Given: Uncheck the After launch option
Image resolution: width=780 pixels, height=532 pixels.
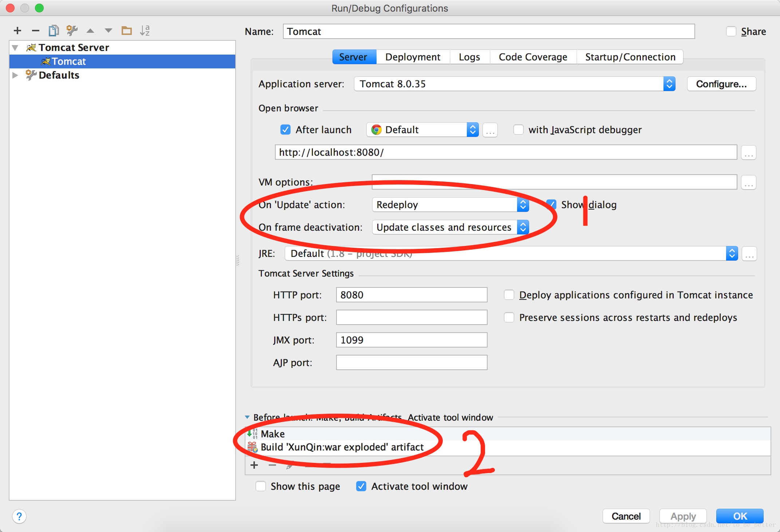Looking at the screenshot, I should pos(285,130).
